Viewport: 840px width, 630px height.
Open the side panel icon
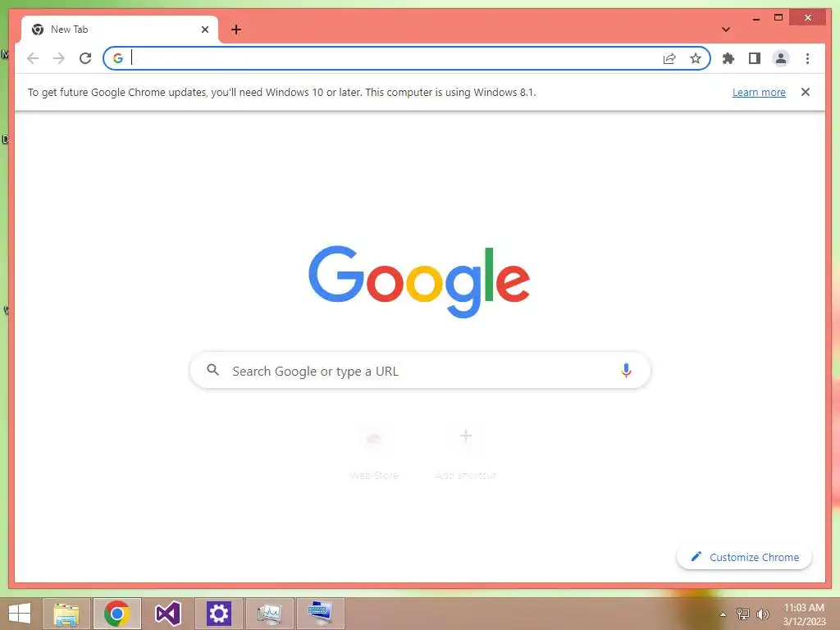tap(755, 58)
